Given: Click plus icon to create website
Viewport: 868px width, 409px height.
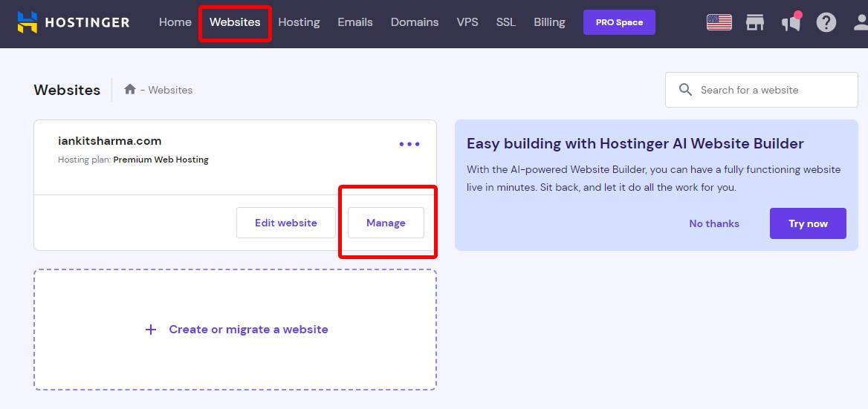Looking at the screenshot, I should [x=151, y=330].
